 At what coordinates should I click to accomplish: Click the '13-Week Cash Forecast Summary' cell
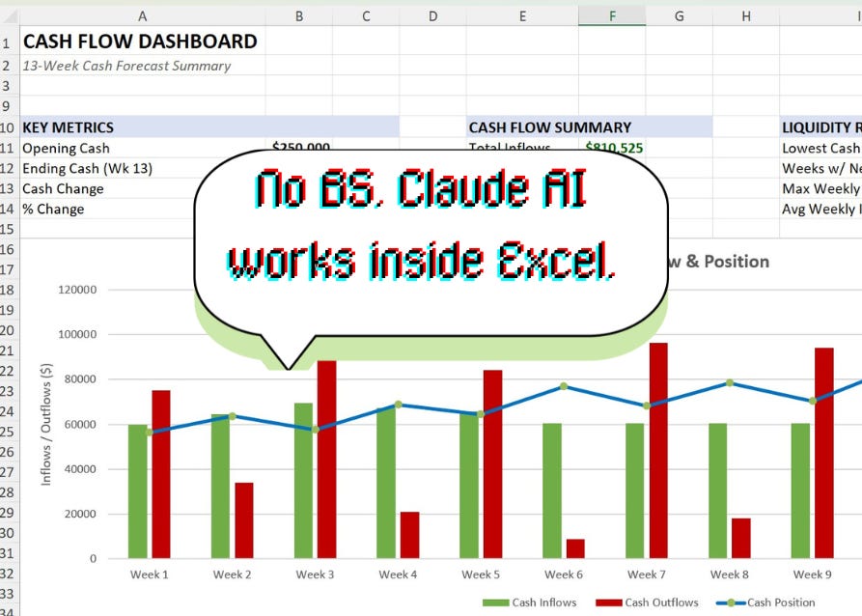tap(127, 66)
